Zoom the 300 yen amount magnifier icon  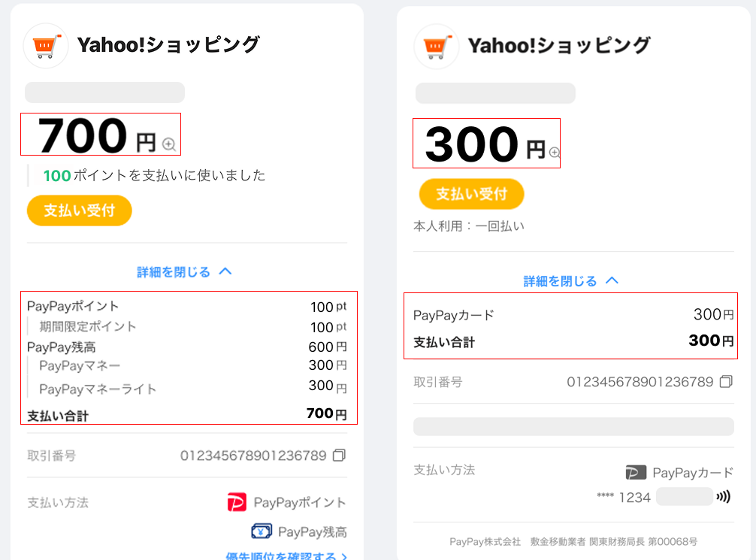(555, 153)
